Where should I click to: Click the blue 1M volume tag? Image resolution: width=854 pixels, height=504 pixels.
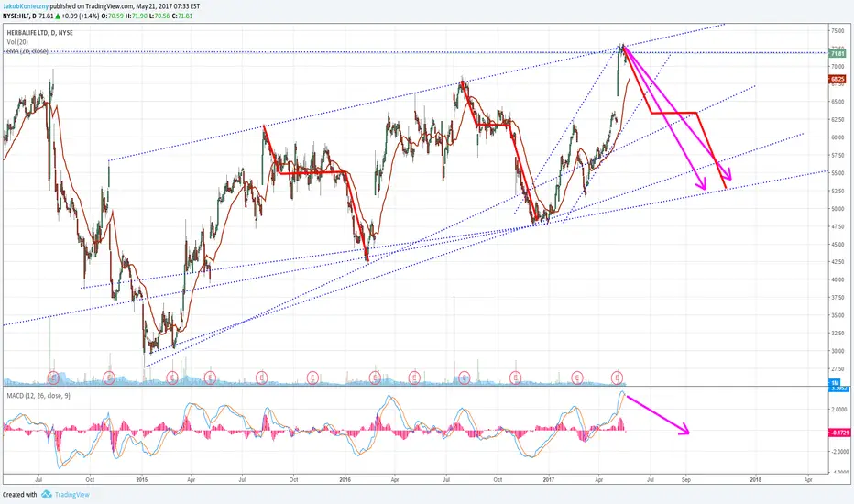835,383
